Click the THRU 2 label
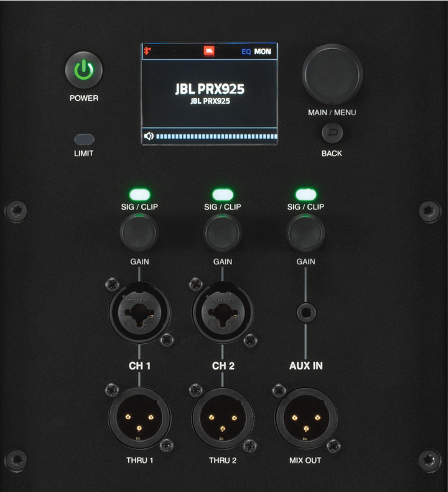 click(x=223, y=460)
